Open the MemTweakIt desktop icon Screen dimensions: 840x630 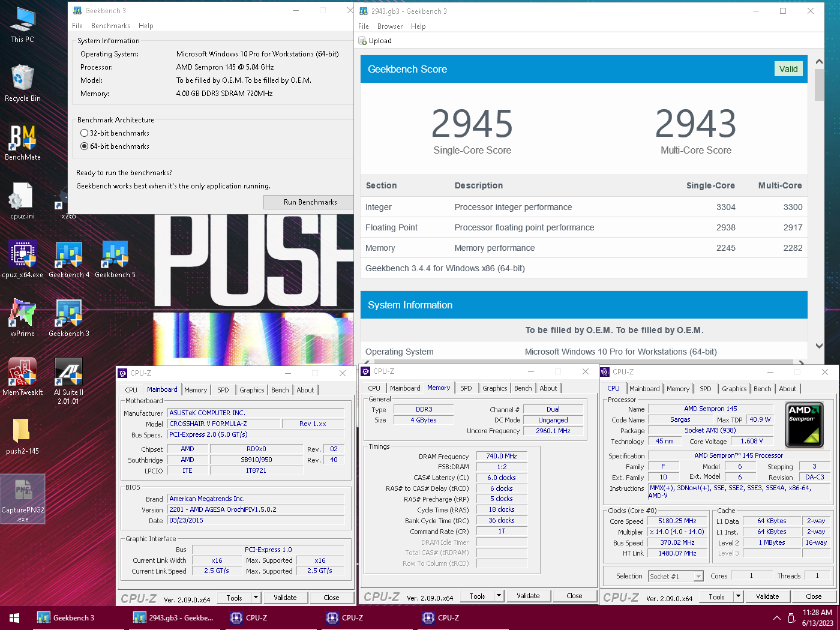22,377
